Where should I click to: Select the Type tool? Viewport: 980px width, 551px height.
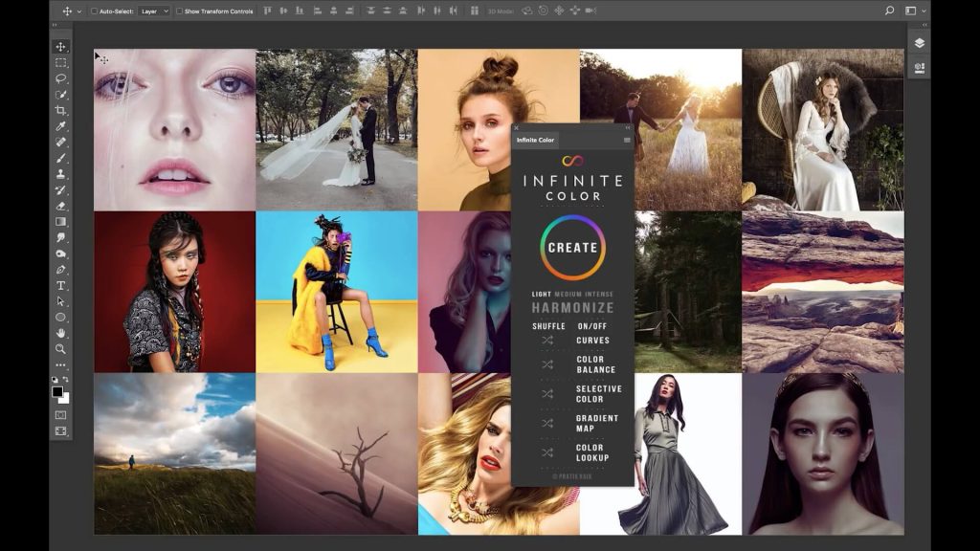[60, 285]
